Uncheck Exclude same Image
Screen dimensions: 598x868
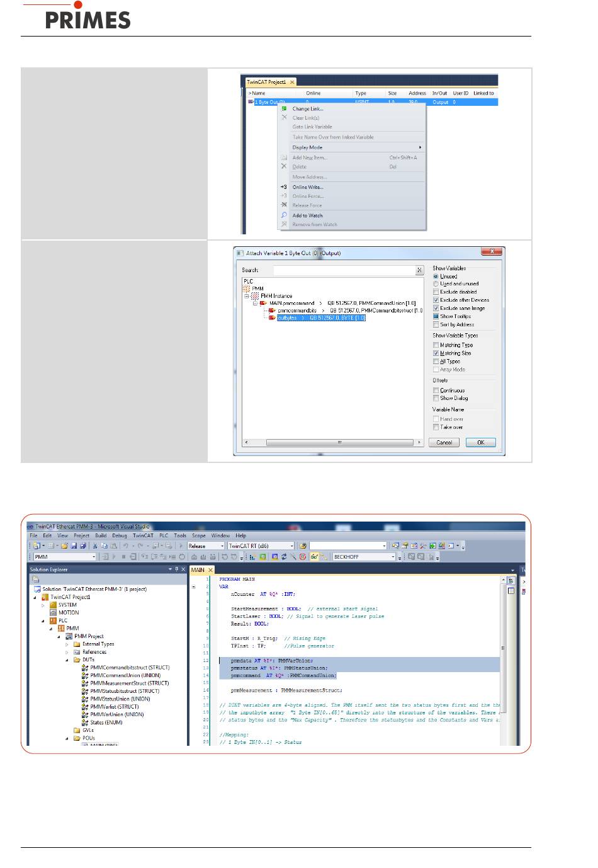click(436, 309)
